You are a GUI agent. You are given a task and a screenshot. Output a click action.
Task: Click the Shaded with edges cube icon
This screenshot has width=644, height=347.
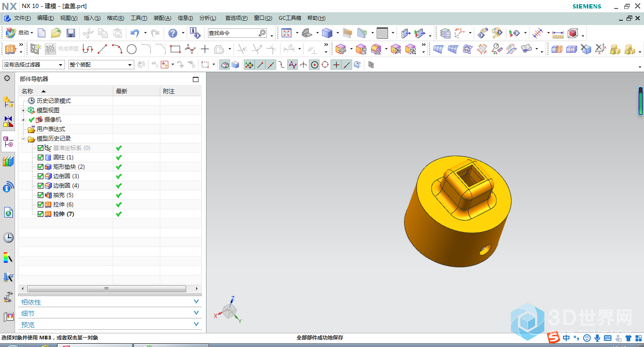point(327,33)
